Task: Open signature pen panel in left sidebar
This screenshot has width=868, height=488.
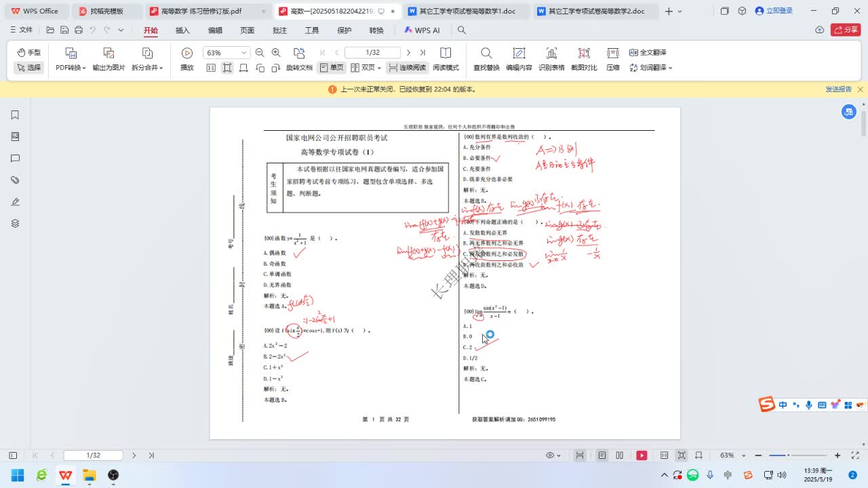Action: point(15,202)
